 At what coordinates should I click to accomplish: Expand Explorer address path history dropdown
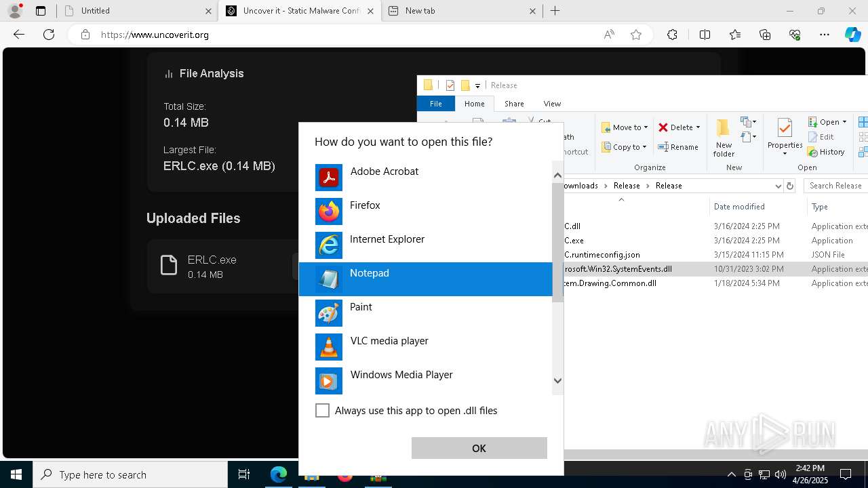pos(778,186)
